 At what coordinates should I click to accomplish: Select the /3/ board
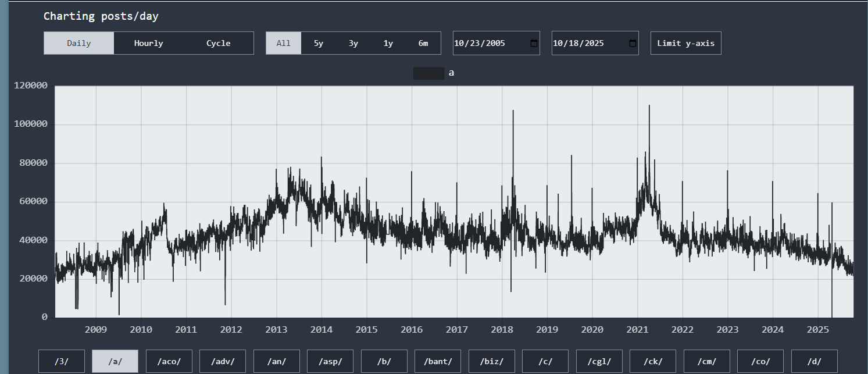(62, 361)
